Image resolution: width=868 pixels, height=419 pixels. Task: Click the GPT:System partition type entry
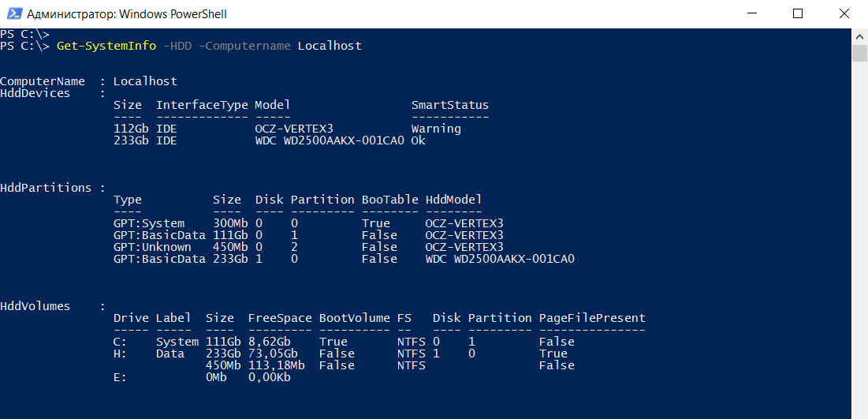[149, 223]
